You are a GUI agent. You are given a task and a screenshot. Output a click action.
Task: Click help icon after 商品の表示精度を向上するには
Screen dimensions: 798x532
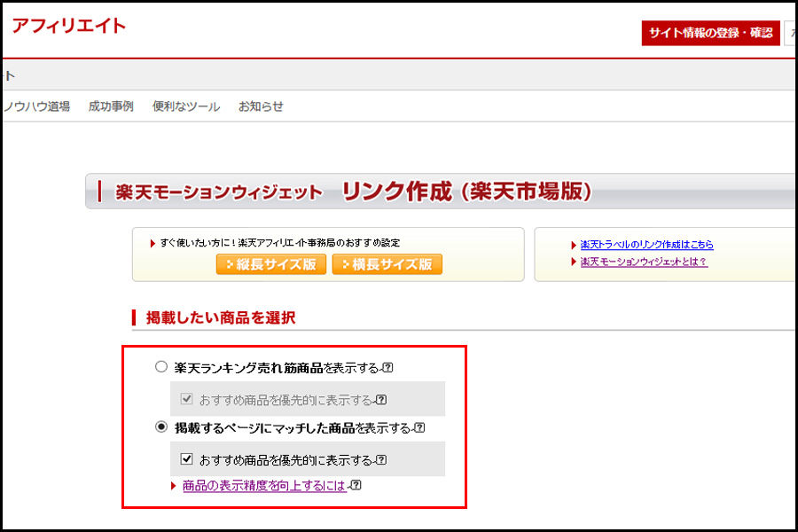coord(356,485)
